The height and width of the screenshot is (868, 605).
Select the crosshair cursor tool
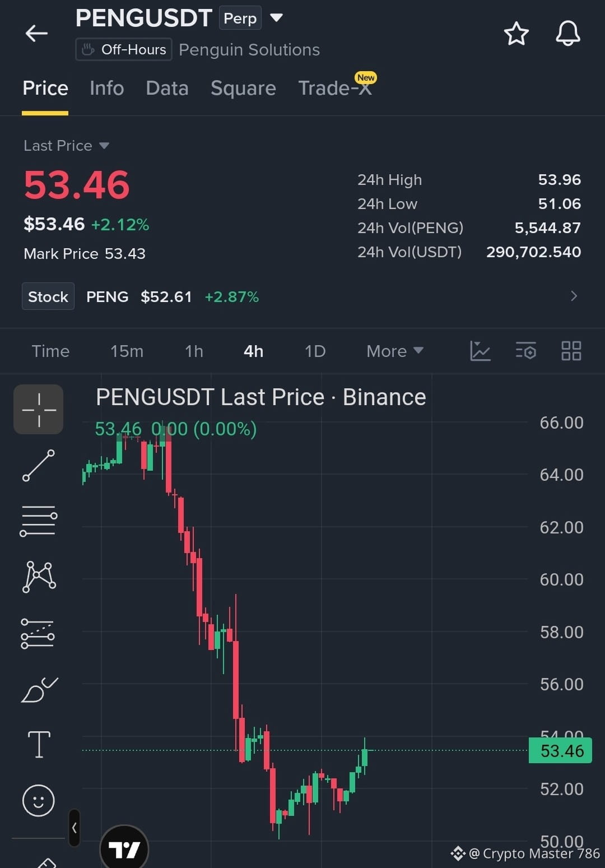[39, 410]
